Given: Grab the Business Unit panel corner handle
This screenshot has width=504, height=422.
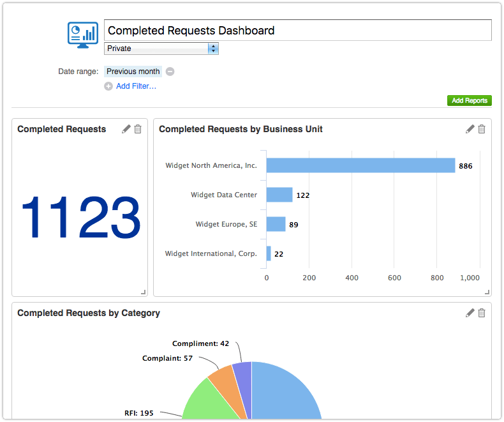Looking at the screenshot, I should pyautogui.click(x=487, y=292).
